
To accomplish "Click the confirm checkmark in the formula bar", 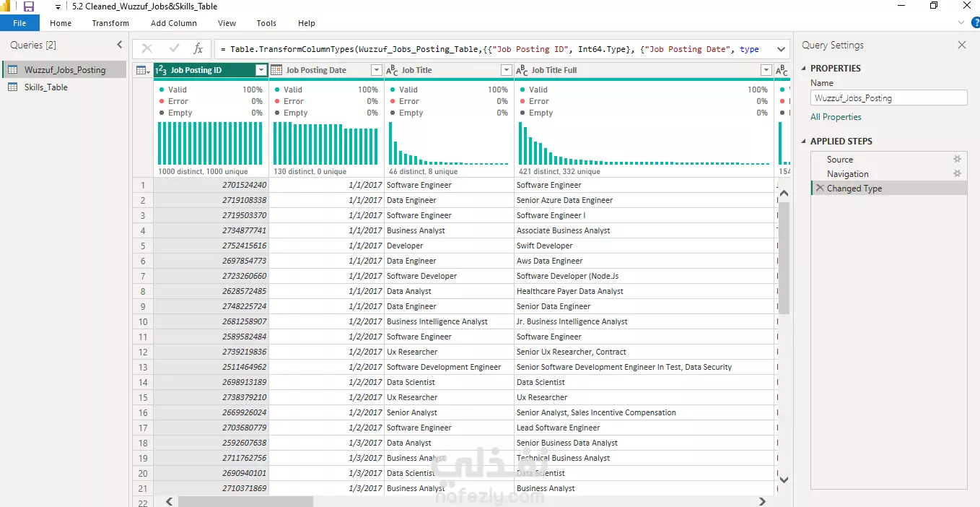I will 174,49.
